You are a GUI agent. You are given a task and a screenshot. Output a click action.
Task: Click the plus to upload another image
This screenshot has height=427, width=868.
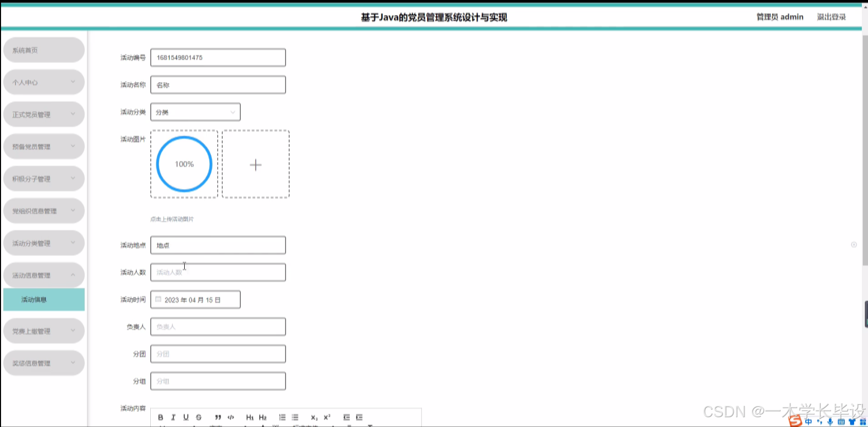coord(256,164)
